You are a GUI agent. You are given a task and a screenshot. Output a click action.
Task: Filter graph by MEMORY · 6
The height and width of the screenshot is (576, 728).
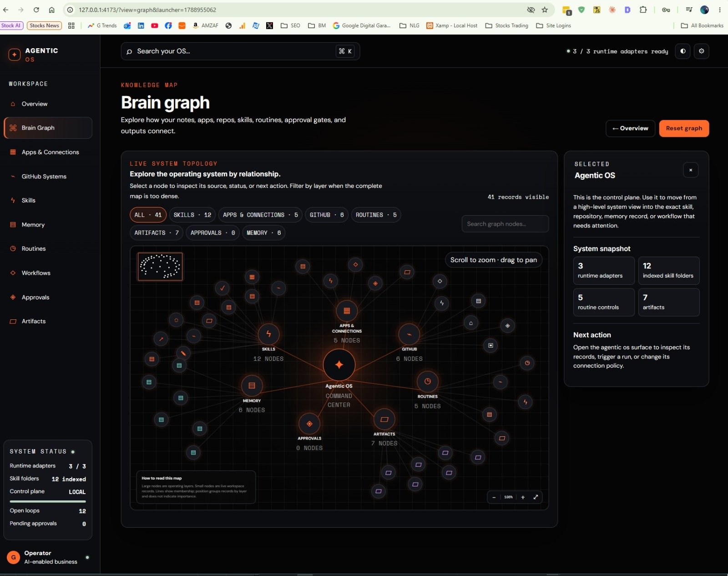(264, 232)
